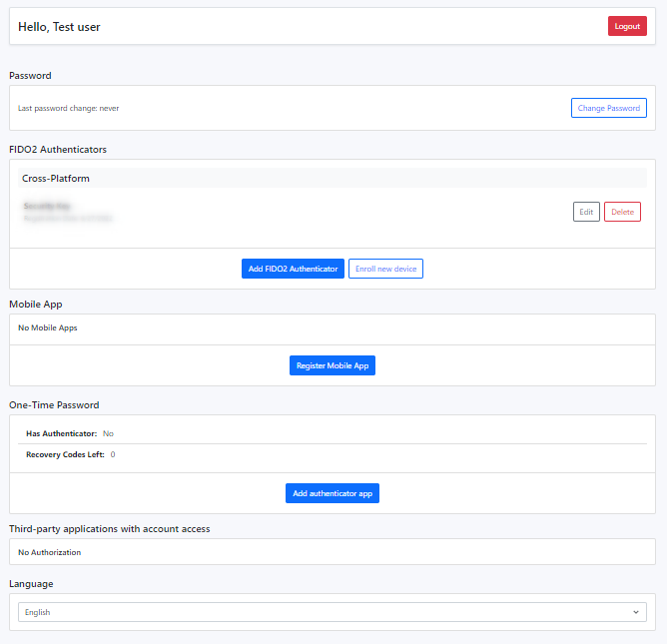This screenshot has width=667, height=644.
Task: Click the Recovery Codes Left '0' value
Action: tap(113, 454)
